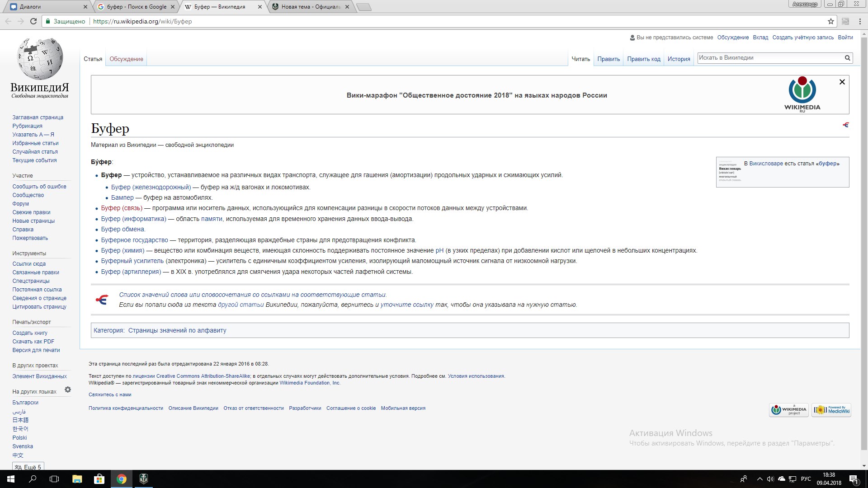This screenshot has height=488, width=868.
Task: Open Страницы значений по алфавиту category
Action: [177, 330]
